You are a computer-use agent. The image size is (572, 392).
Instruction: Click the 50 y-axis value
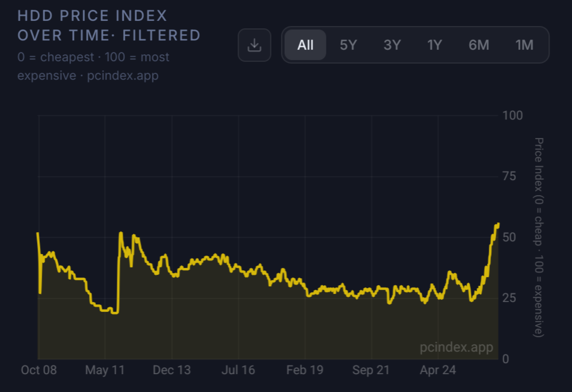509,237
